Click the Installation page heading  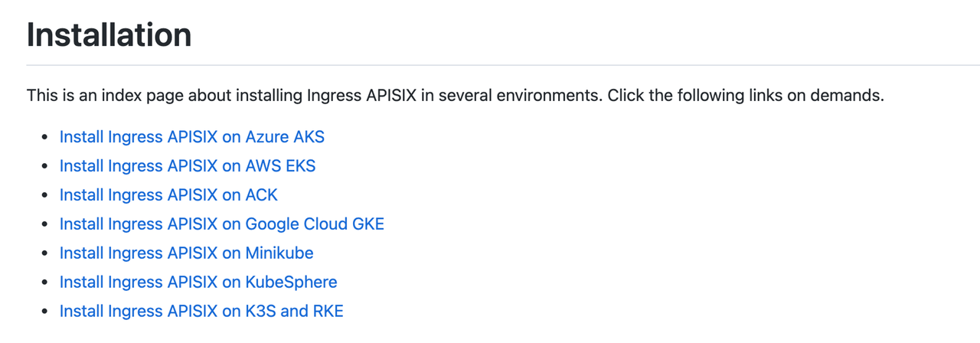click(x=109, y=35)
